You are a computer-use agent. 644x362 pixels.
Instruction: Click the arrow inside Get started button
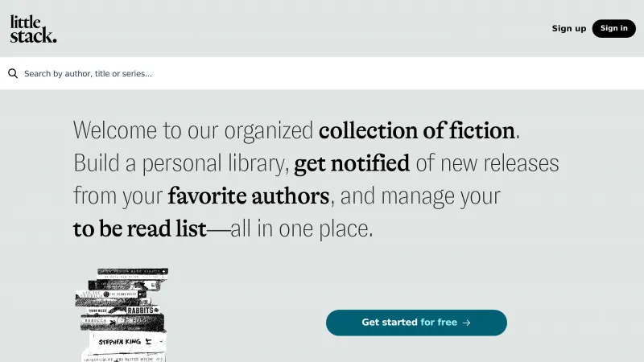(x=467, y=323)
